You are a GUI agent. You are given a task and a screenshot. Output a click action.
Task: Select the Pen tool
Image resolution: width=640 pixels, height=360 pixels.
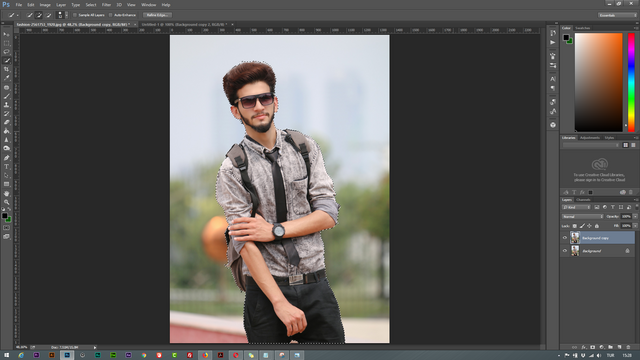7,158
